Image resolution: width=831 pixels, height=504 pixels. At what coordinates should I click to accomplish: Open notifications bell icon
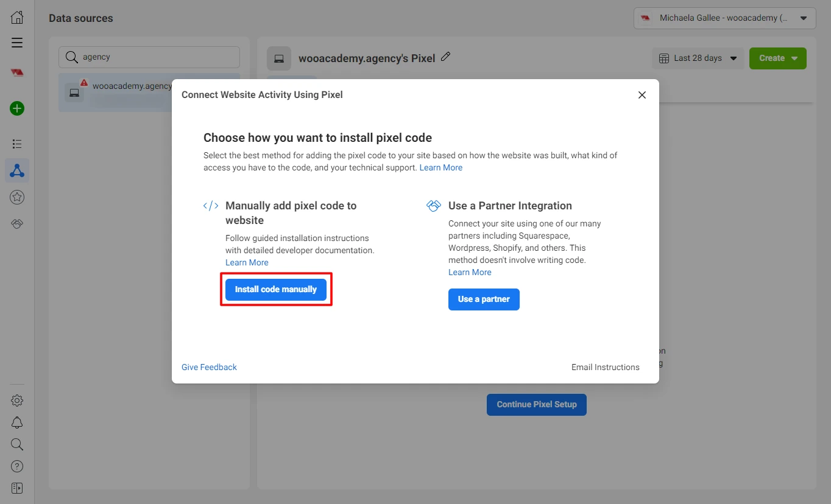click(17, 422)
